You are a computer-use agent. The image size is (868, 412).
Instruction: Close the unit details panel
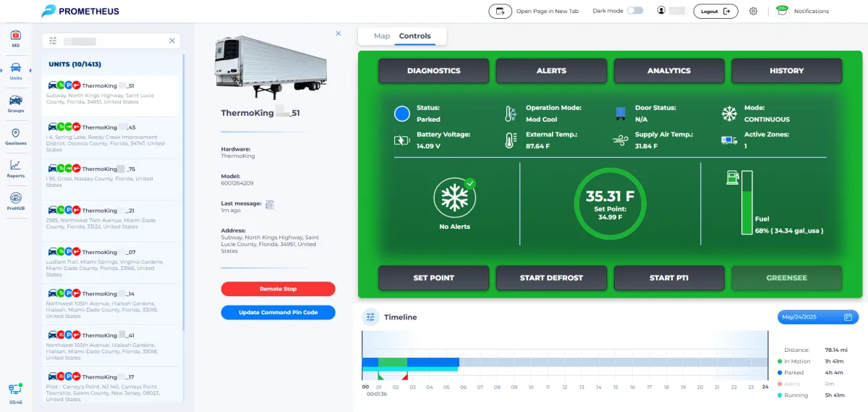tap(338, 33)
